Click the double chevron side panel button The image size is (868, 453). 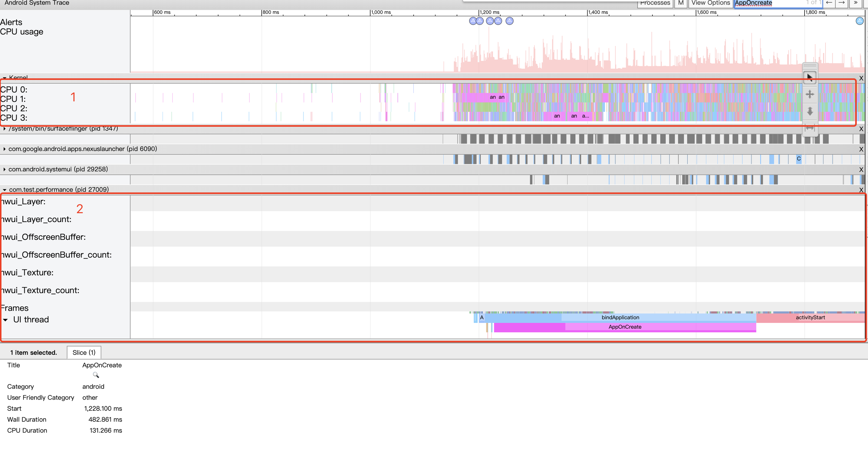tap(855, 3)
